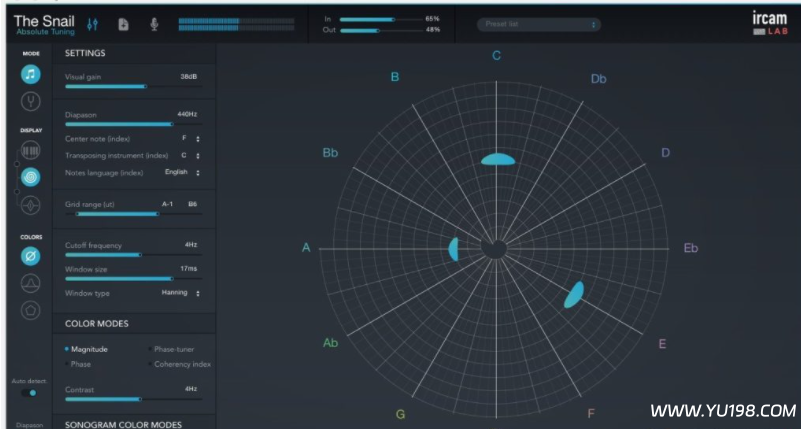Adjust the Out level slider

[380, 31]
